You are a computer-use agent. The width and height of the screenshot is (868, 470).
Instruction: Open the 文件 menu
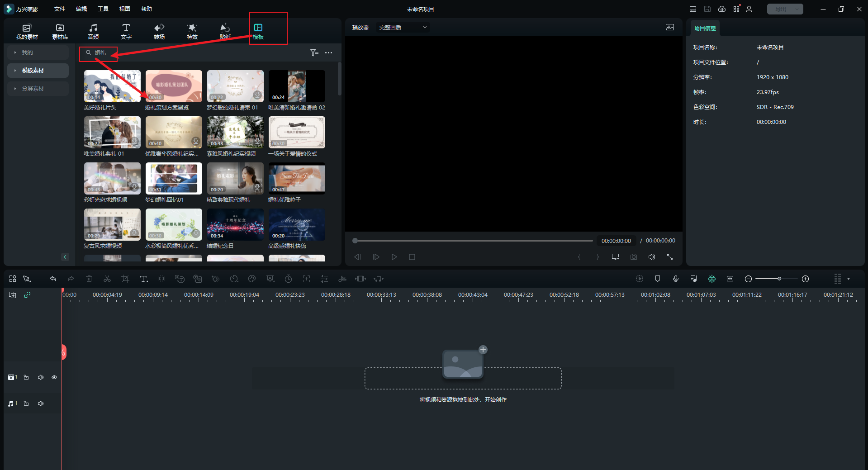(60, 9)
